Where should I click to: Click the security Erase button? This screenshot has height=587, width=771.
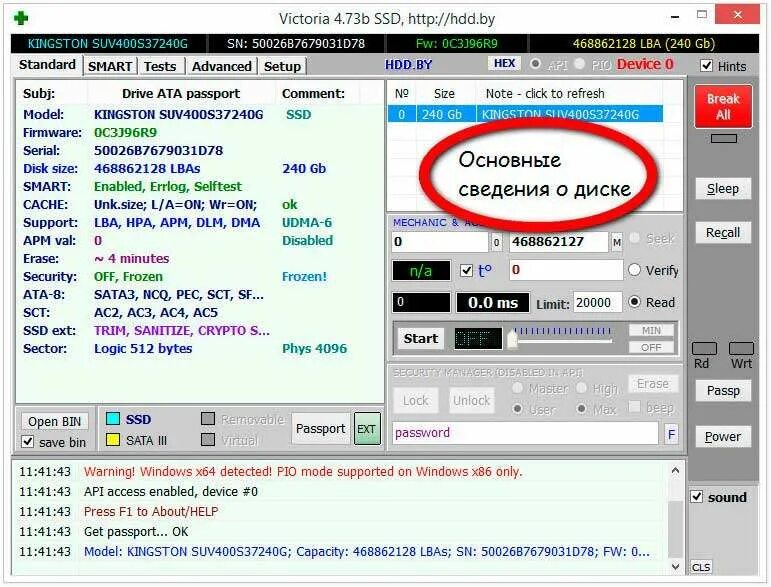pos(652,384)
